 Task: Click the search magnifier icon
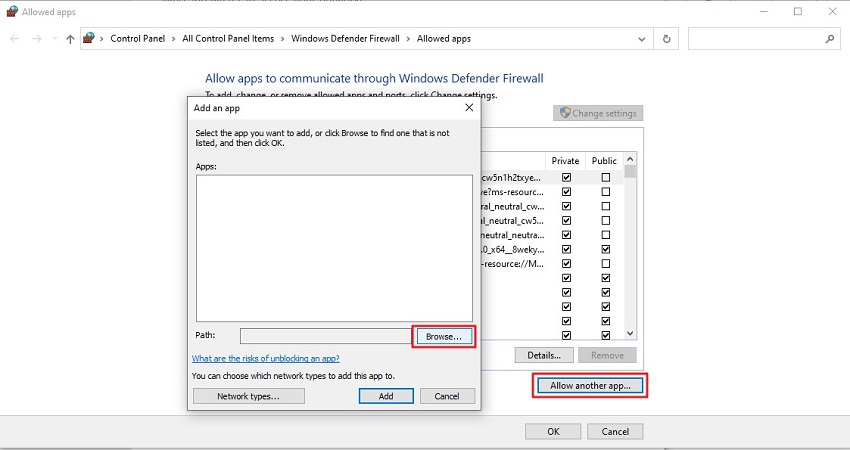pyautogui.click(x=830, y=39)
